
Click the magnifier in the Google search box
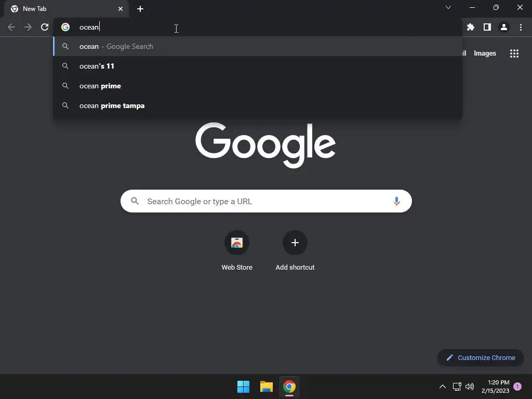pyautogui.click(x=135, y=201)
